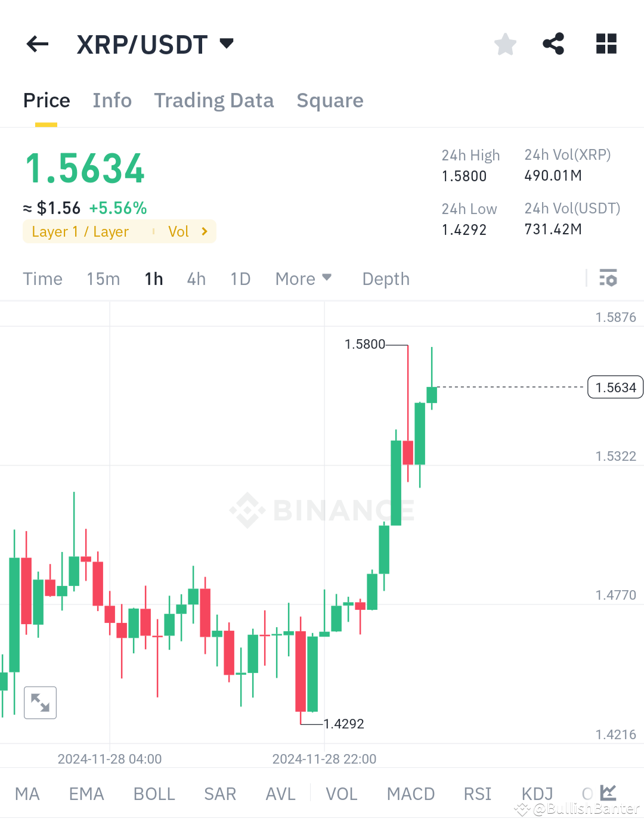Open the chart style icon next to KDJ
Image resolution: width=644 pixels, height=822 pixels.
607,793
